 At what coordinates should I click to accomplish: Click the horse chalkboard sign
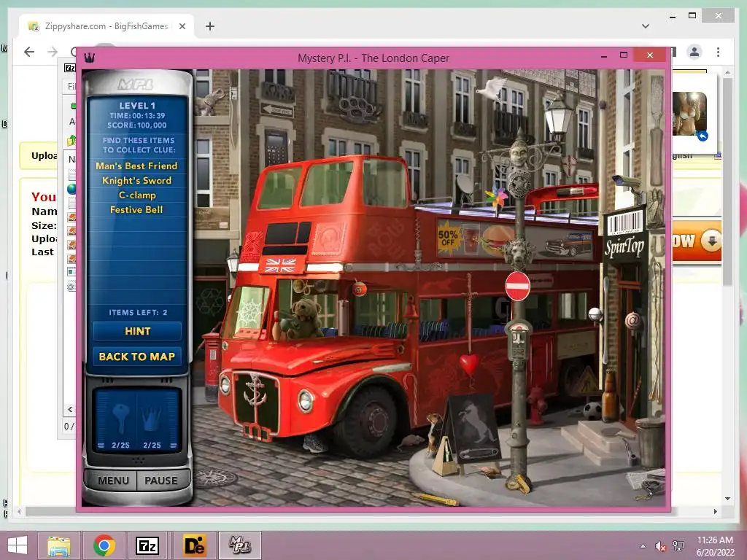(473, 429)
